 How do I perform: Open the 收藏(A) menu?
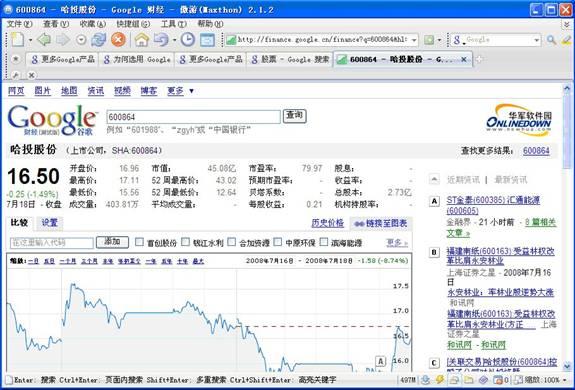(93, 24)
